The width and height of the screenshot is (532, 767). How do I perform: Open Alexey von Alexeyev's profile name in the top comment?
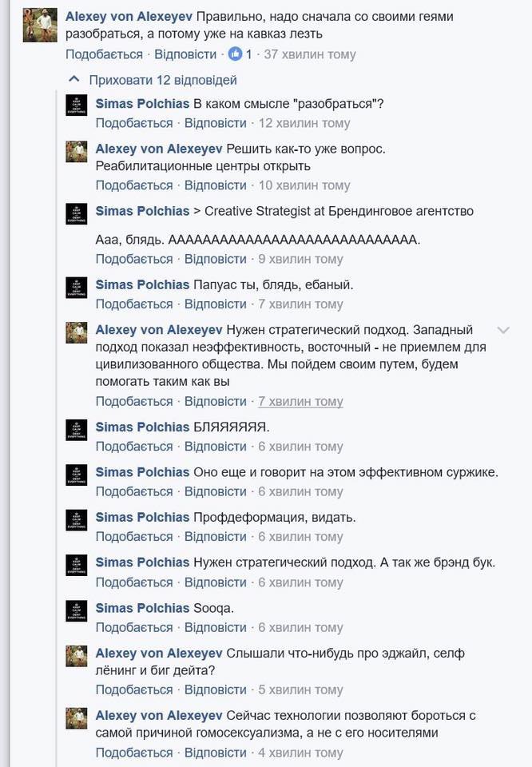pos(129,17)
